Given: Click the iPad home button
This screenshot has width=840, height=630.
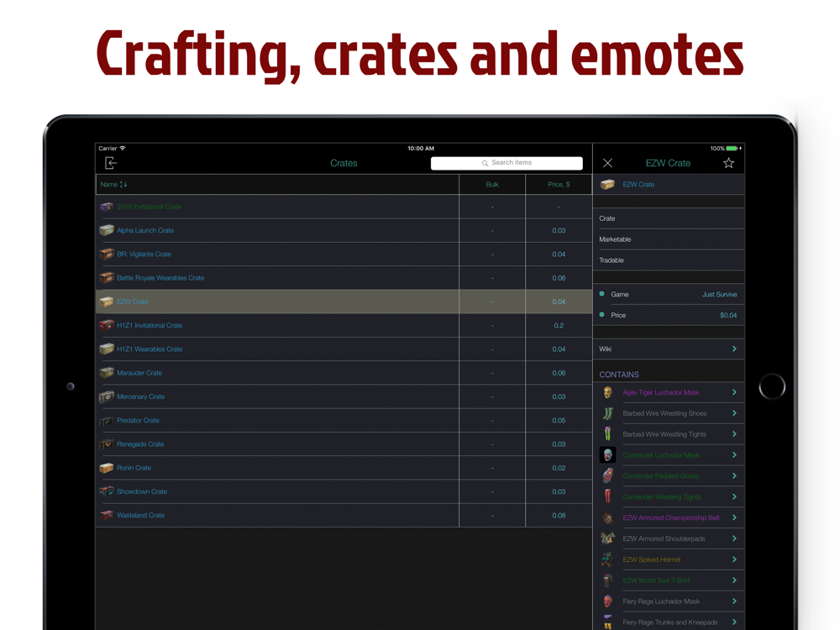Looking at the screenshot, I should click(772, 386).
